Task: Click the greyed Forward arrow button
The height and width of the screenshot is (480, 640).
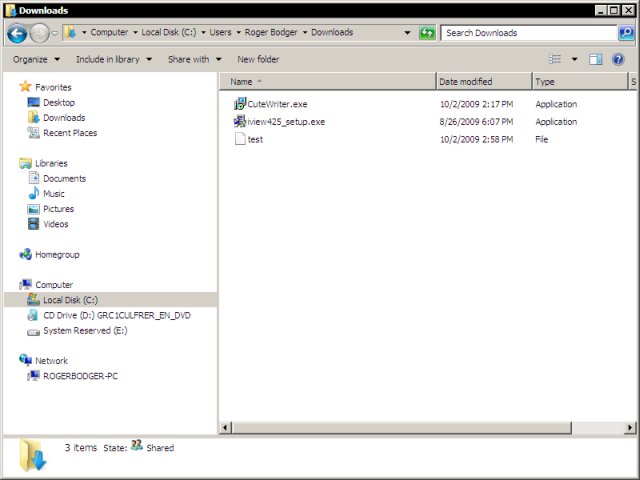Action: coord(40,33)
